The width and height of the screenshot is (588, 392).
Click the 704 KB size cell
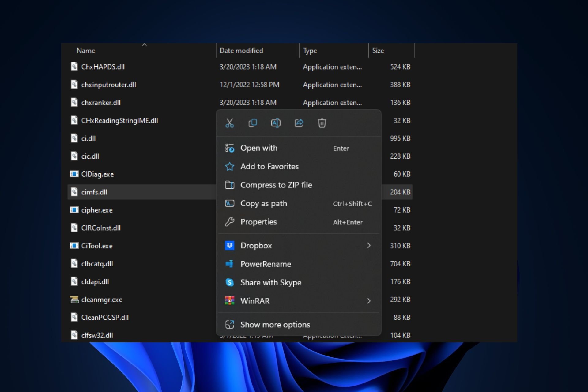400,264
